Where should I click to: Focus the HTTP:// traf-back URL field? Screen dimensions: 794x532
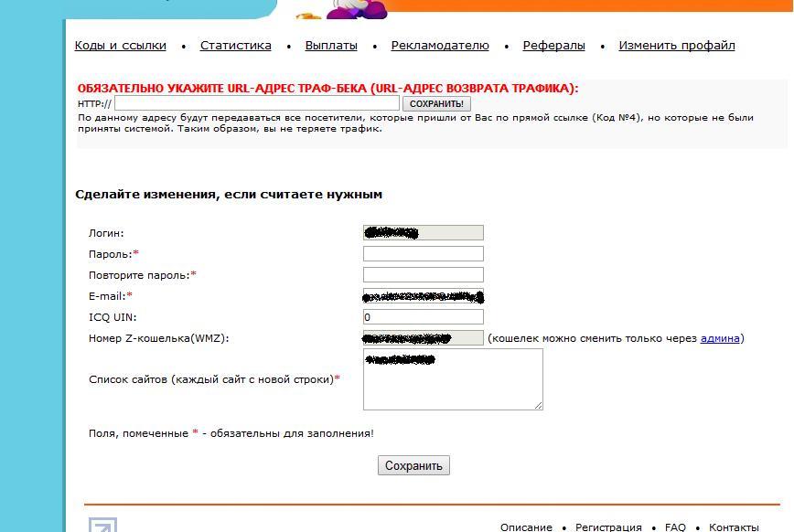coord(257,103)
